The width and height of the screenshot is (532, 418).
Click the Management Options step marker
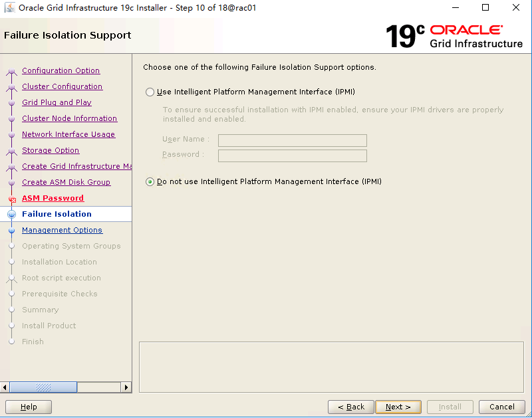point(11,230)
